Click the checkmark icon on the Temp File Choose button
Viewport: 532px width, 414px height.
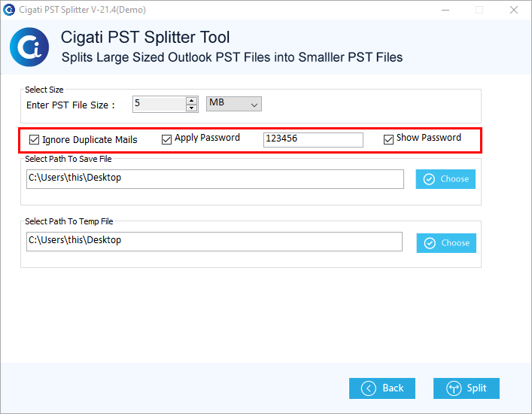point(430,243)
